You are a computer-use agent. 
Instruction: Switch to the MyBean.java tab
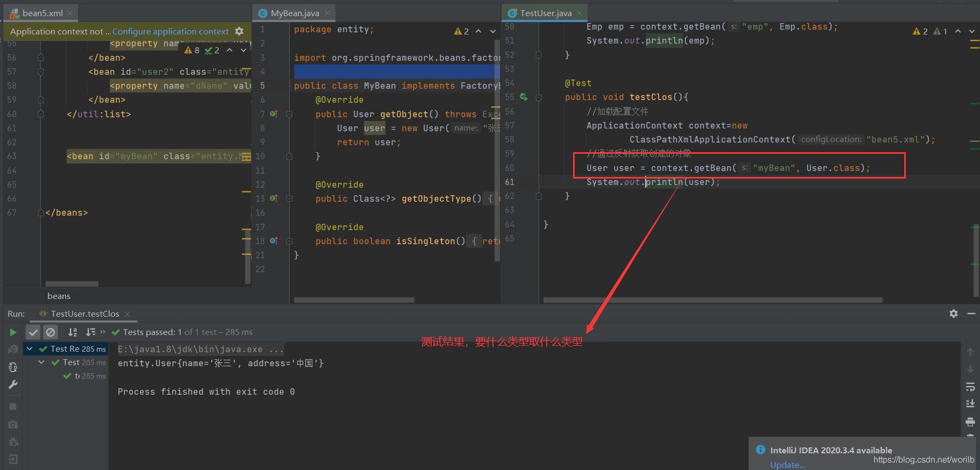tap(295, 13)
